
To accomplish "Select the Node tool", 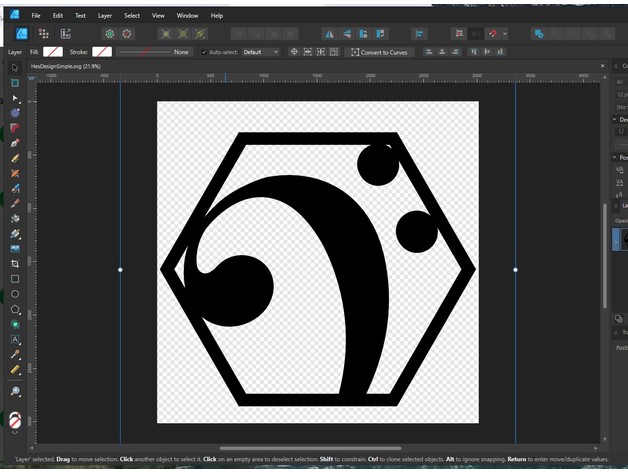I will pyautogui.click(x=15, y=98).
